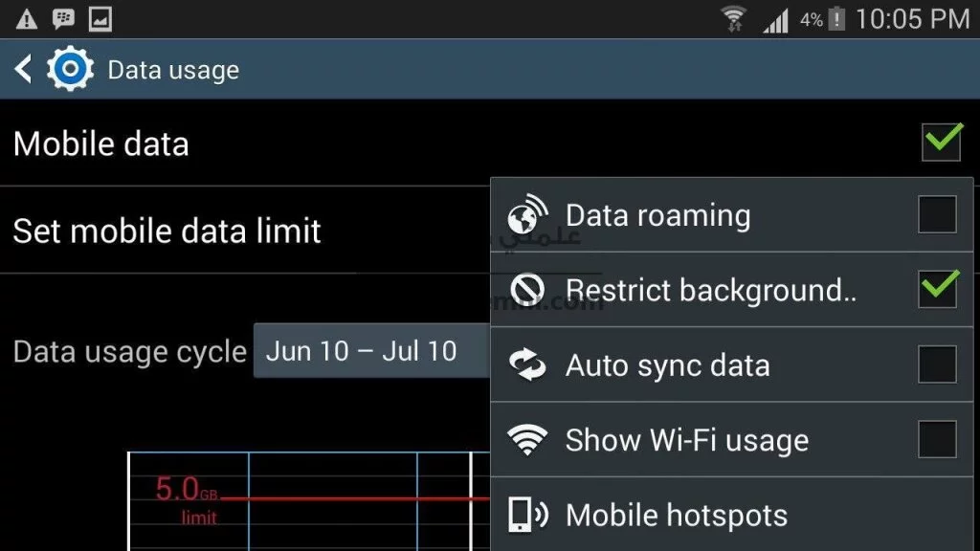Screen dimensions: 980x551
Task: Tap the battery icon in status bar
Action: coord(836,18)
